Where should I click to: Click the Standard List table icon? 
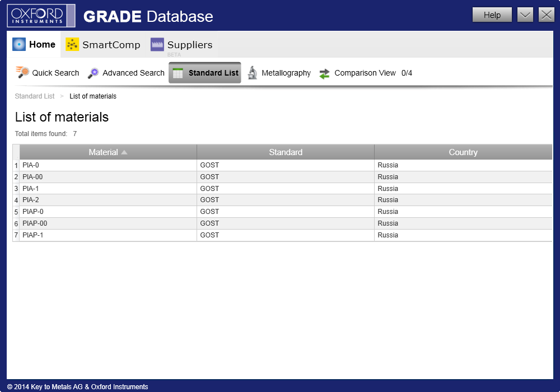click(178, 73)
